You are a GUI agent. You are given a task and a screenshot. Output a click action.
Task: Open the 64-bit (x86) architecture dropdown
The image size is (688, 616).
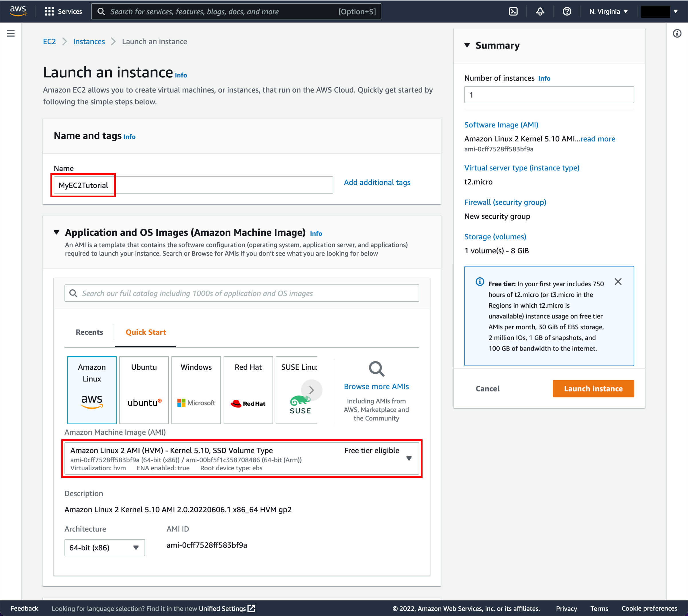(105, 547)
